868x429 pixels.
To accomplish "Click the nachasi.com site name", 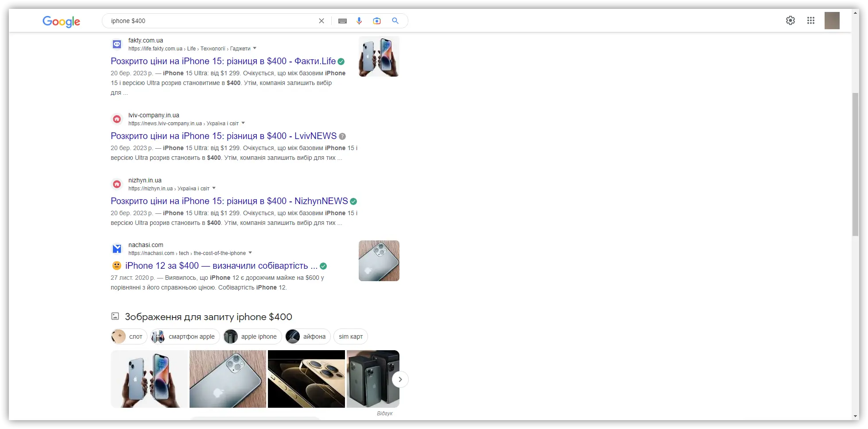I will 146,245.
